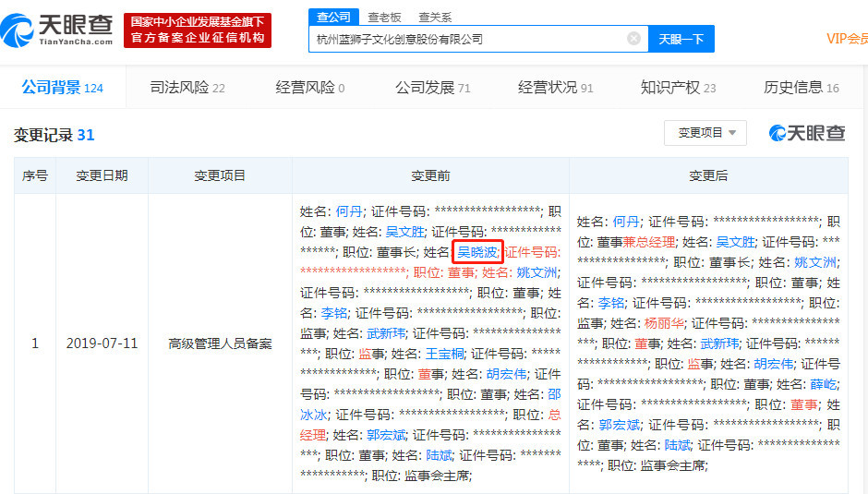Open 姚文洲 link in 变更前 column

(x=536, y=272)
